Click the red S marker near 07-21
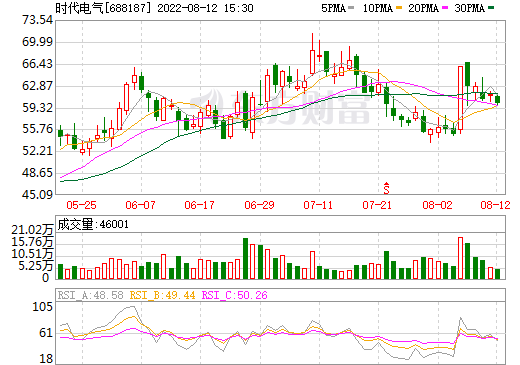The height and width of the screenshot is (365, 520). coord(386,188)
